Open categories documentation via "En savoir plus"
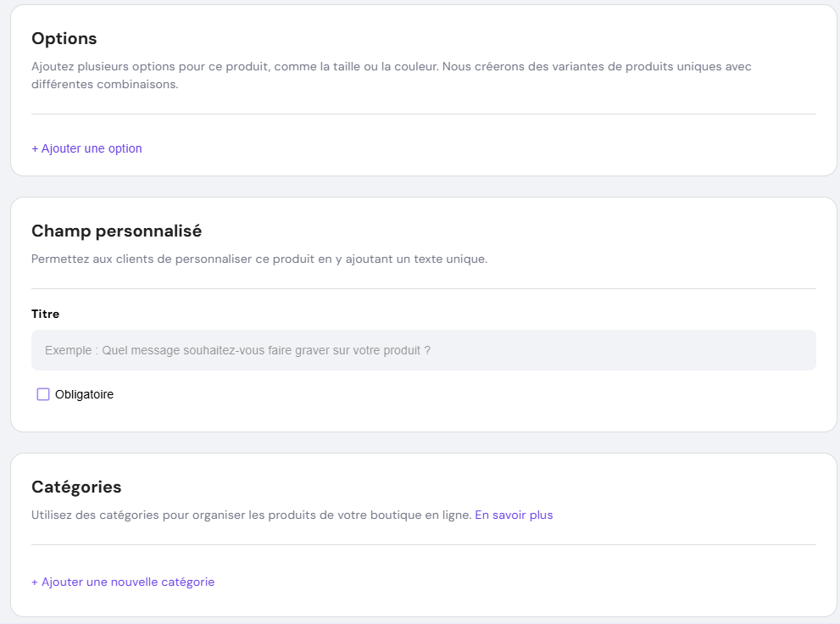840x624 pixels. 514,515
